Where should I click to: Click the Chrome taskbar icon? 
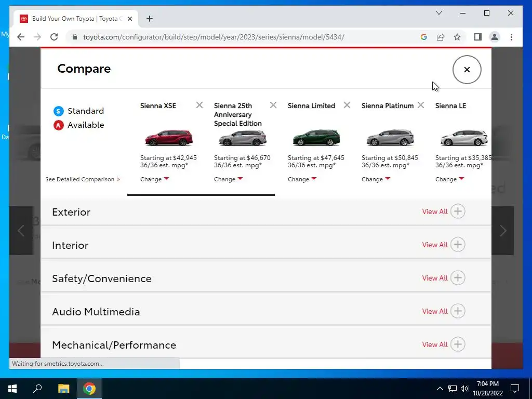(x=89, y=389)
